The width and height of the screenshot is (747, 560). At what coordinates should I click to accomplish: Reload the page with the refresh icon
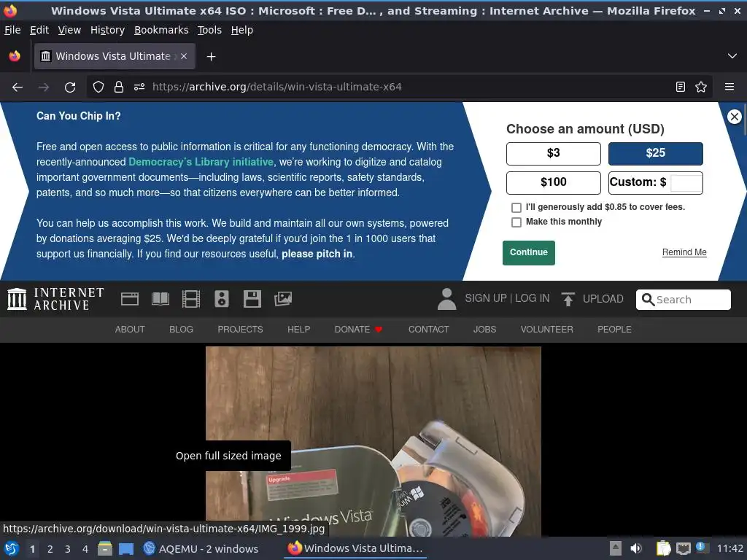point(70,87)
